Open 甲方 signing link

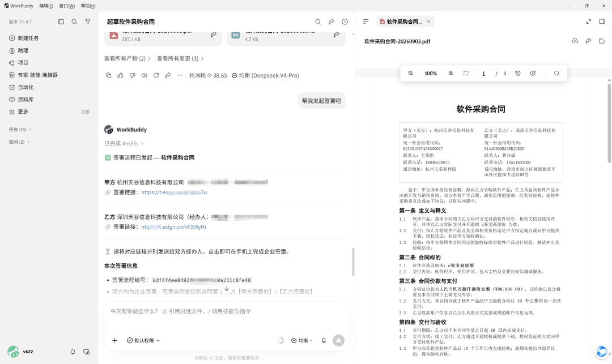coord(174,192)
